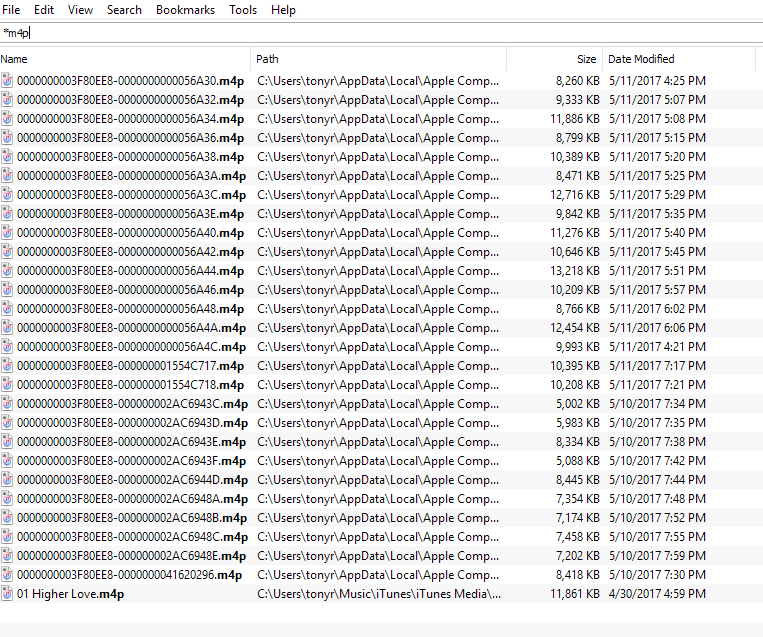Click file icon of 056A40.m4p row
Viewport: 763px width, 637px height.
7,233
